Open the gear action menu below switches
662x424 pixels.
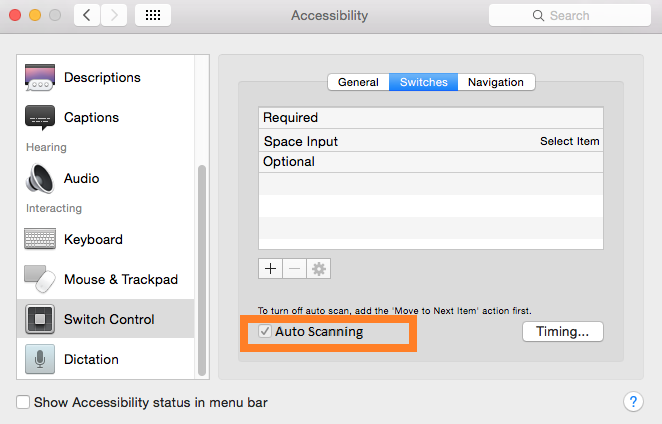tap(320, 268)
